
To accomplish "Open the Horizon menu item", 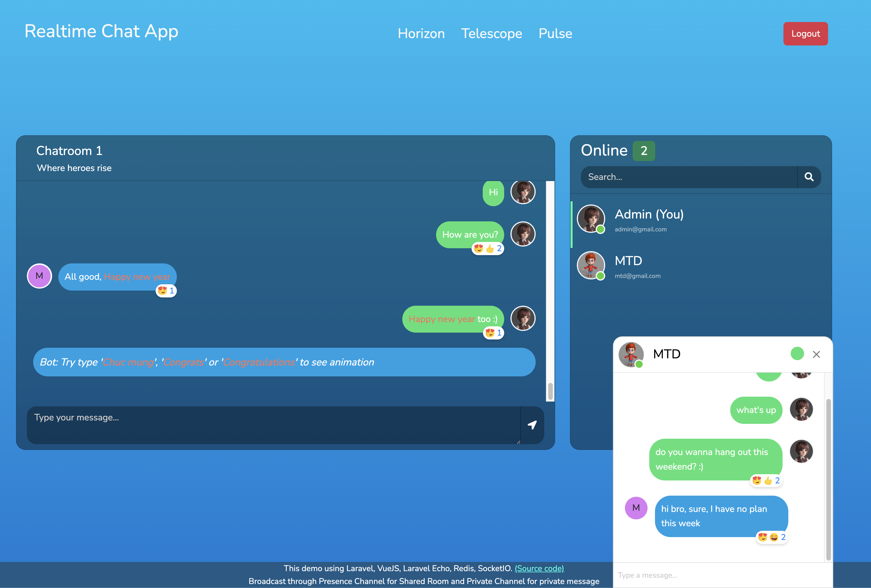I will coord(420,33).
